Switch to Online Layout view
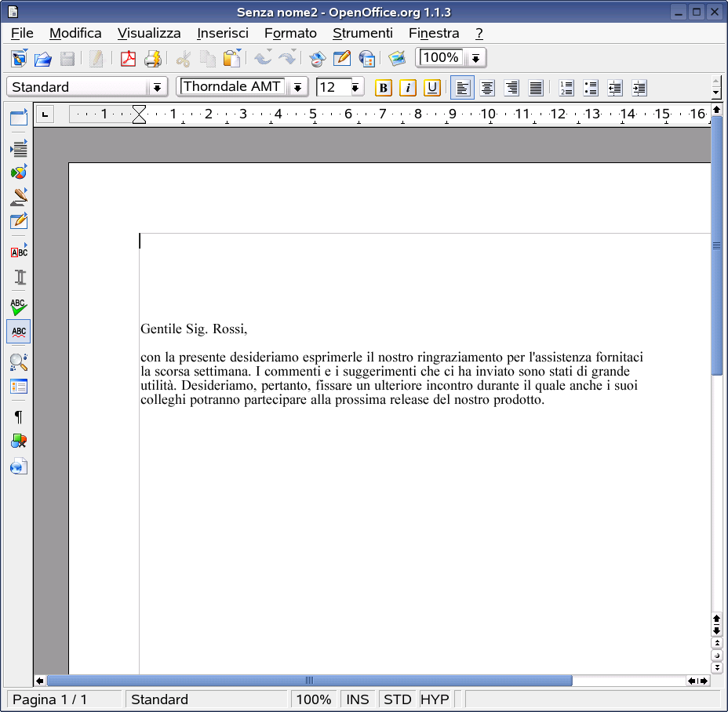The height and width of the screenshot is (712, 728). [18, 467]
